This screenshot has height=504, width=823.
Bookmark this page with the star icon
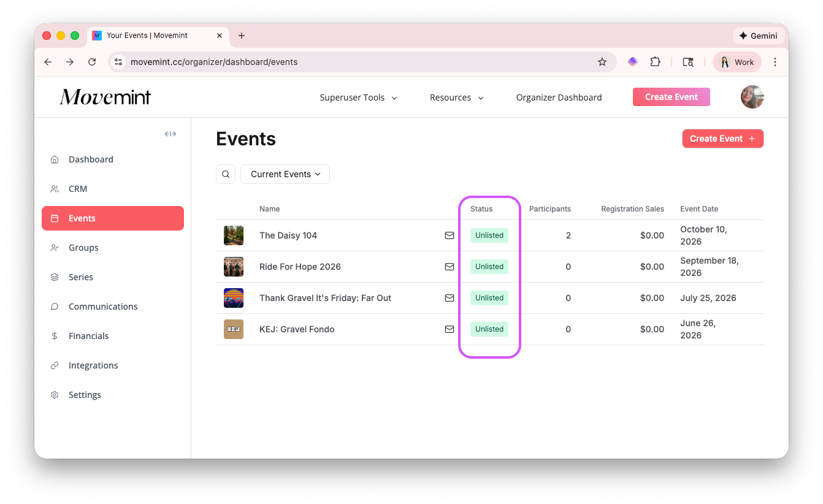click(602, 62)
